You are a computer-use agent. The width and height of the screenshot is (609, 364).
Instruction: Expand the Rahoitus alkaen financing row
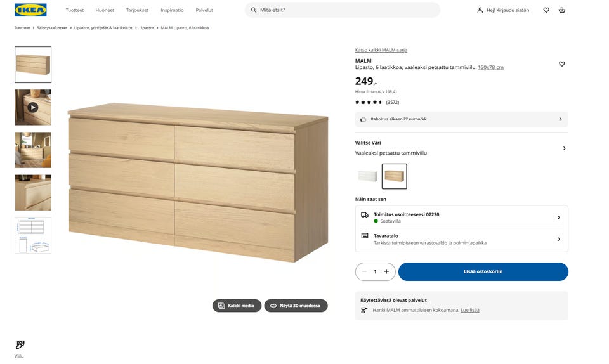(x=560, y=119)
